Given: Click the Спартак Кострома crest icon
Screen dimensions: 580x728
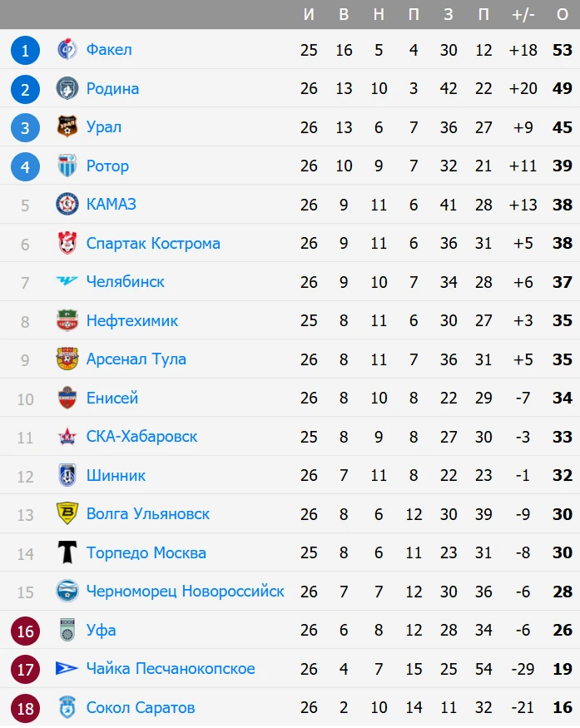Looking at the screenshot, I should [x=67, y=243].
